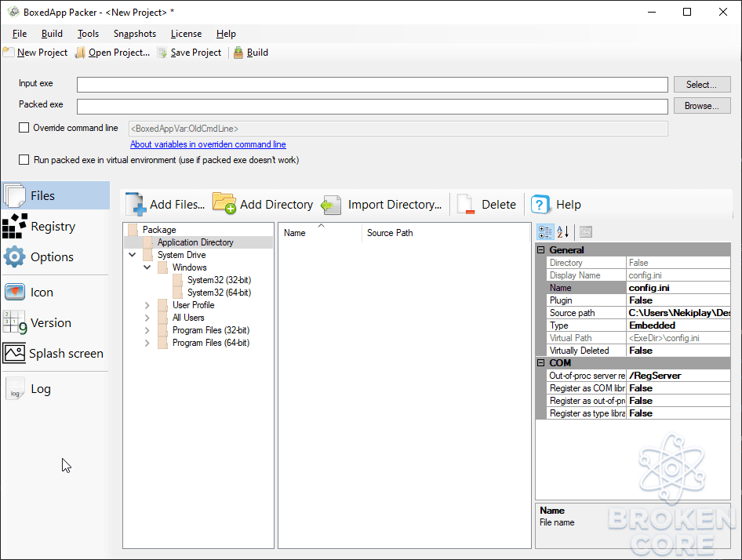Delete the selected file entry
Image resolution: width=742 pixels, height=560 pixels.
point(486,205)
